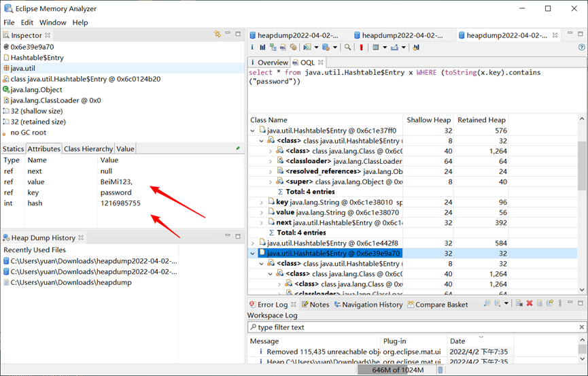
Task: Collapse the selected Hashtable$Entry @ 0x6e39e9a70 row
Action: (x=252, y=254)
